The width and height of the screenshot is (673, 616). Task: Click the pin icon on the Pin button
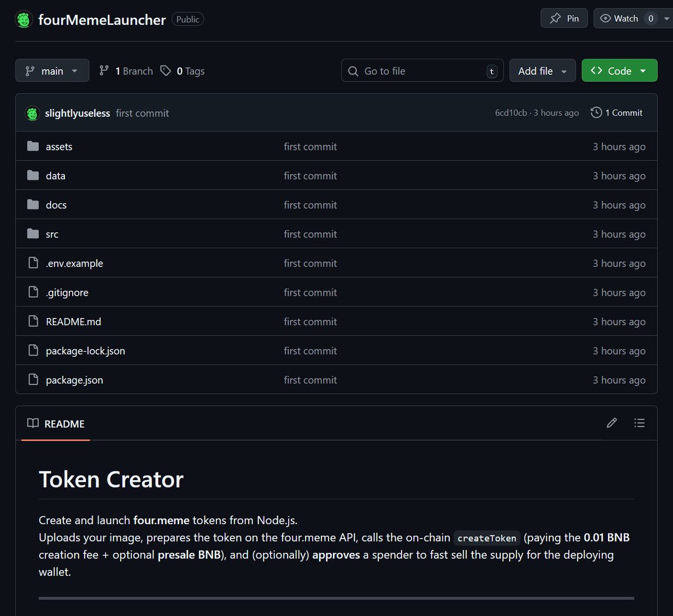click(555, 19)
